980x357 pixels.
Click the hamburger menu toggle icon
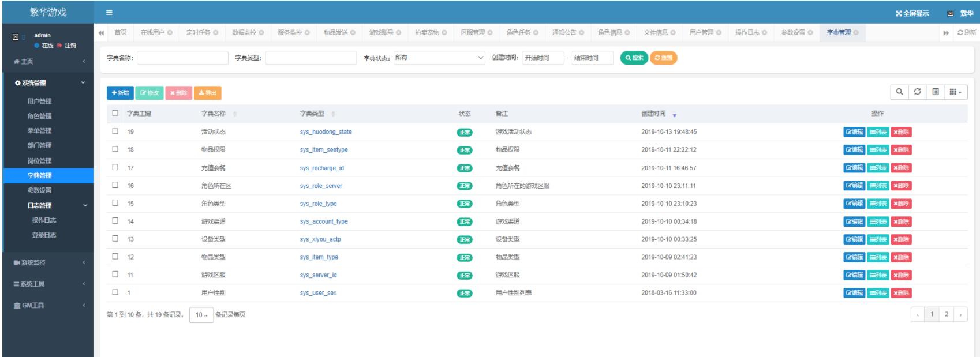(x=109, y=13)
